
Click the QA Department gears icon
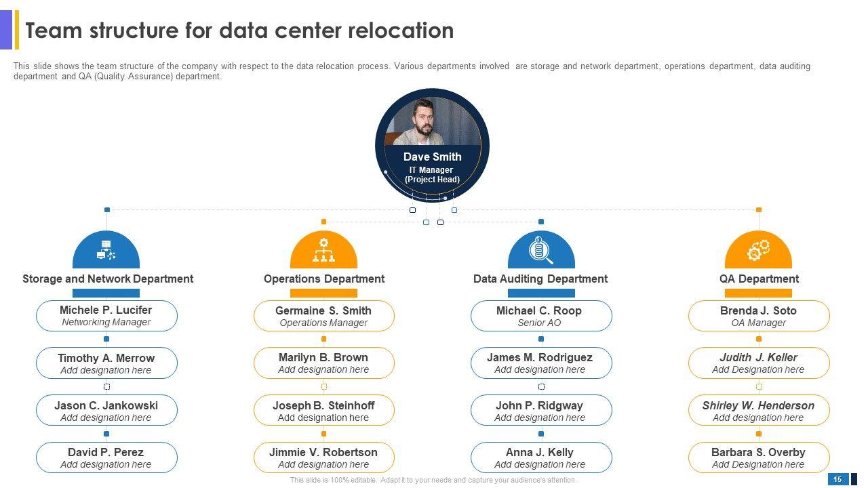tap(758, 250)
